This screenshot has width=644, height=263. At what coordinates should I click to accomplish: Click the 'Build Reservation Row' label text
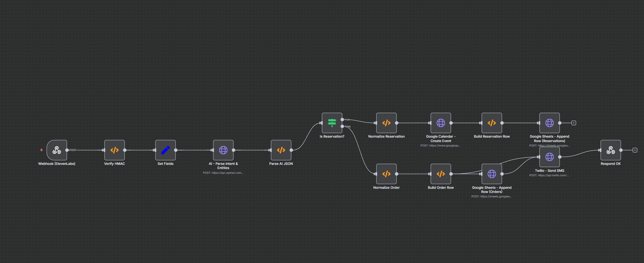coord(492,137)
